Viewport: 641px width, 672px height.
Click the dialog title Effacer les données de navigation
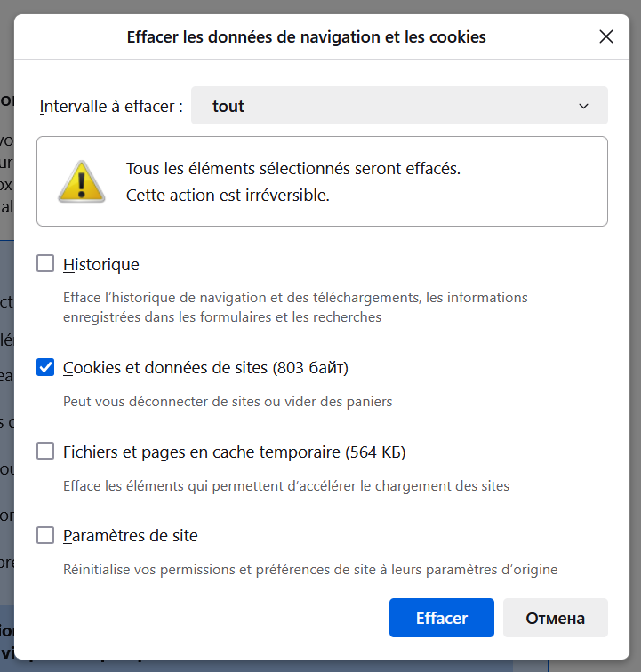[x=306, y=36]
